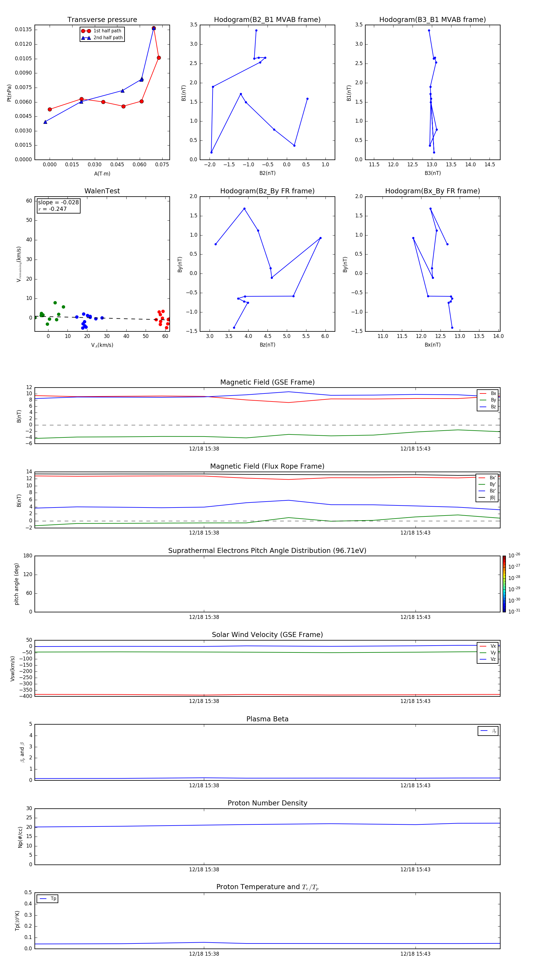Click the βp legend in Plasma Beta plot
Screen dimensions: 535x980
point(488,731)
